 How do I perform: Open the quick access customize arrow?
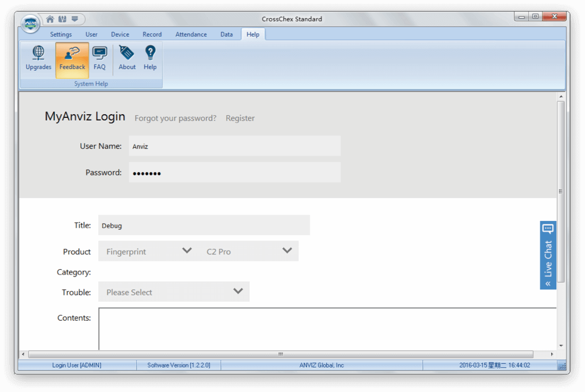pyautogui.click(x=74, y=19)
